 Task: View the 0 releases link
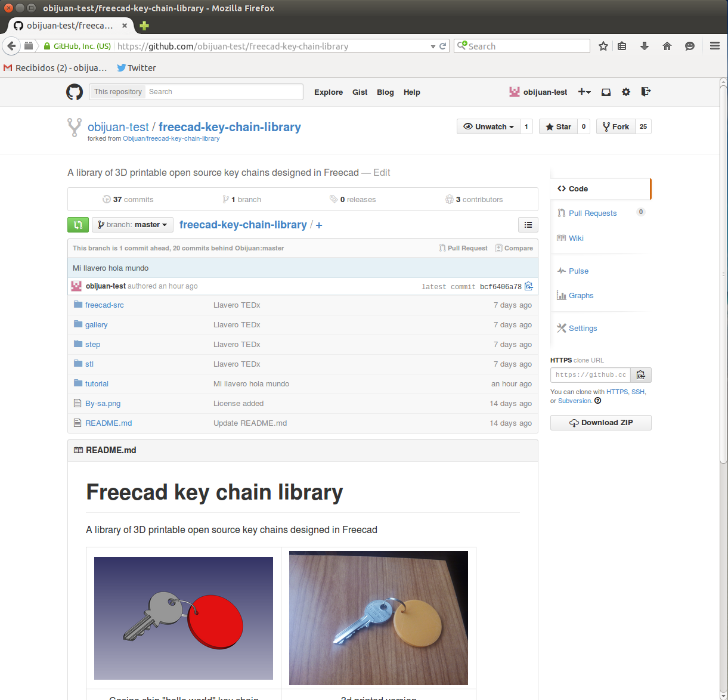[x=352, y=199]
